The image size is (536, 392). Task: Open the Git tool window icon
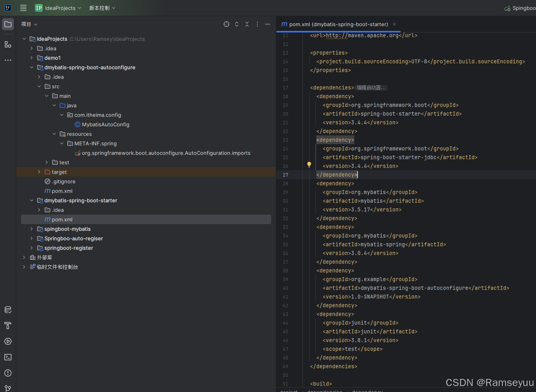tap(8, 388)
